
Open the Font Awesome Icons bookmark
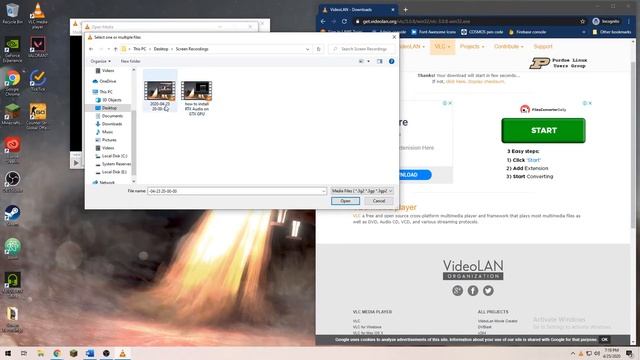(433, 32)
